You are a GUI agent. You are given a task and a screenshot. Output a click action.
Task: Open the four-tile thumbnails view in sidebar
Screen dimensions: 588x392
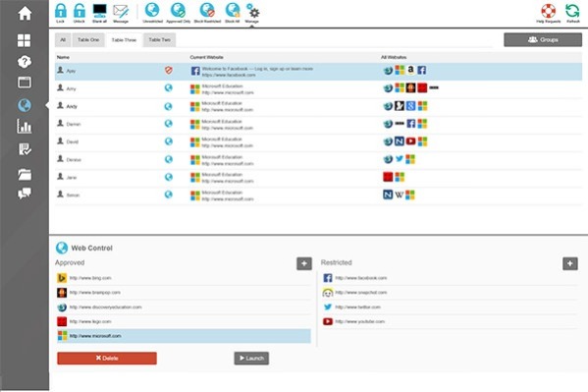tap(25, 40)
